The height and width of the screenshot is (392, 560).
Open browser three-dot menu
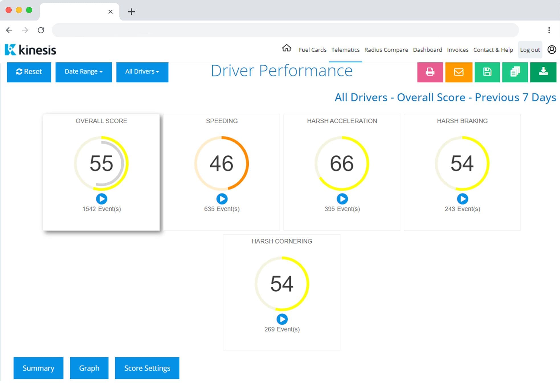tap(549, 30)
